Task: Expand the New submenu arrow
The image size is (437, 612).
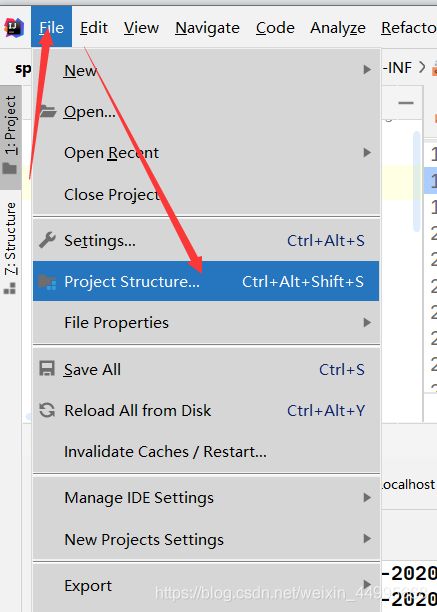Action: point(367,69)
